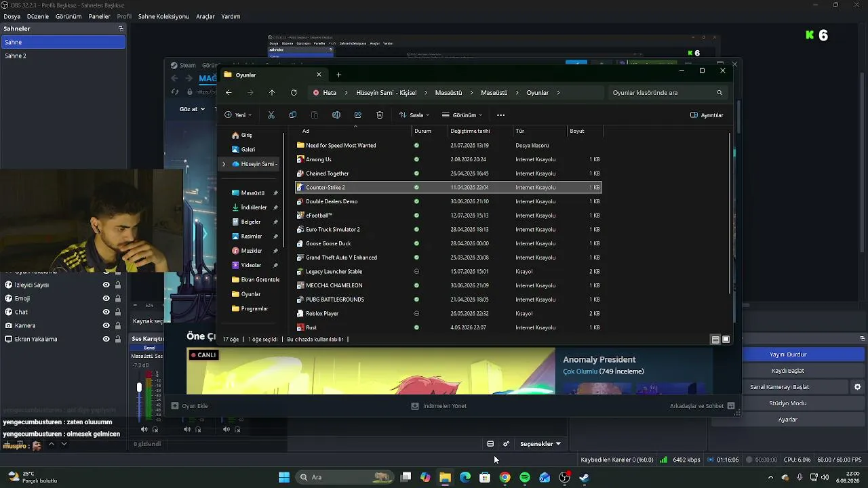The image size is (868, 488).
Task: Hide the Emoji source
Action: coord(106,299)
